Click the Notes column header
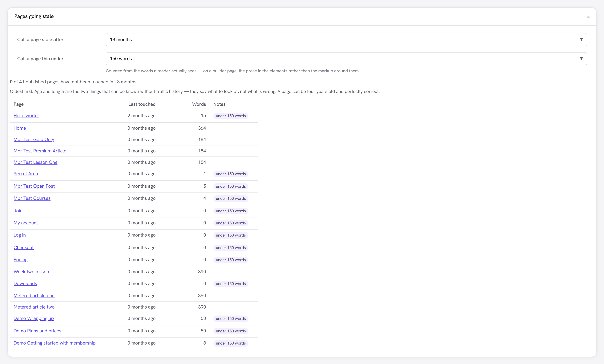The height and width of the screenshot is (364, 604). pyautogui.click(x=219, y=104)
